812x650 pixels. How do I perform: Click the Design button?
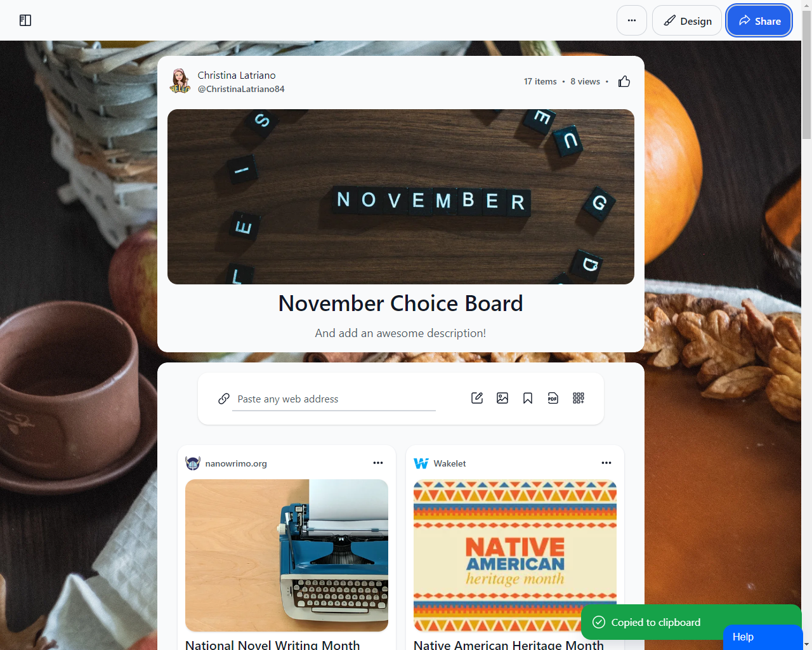coord(687,20)
